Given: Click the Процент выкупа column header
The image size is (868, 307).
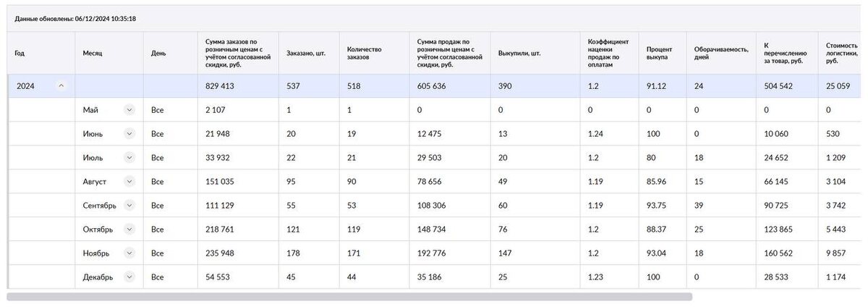Looking at the screenshot, I should click(x=662, y=53).
